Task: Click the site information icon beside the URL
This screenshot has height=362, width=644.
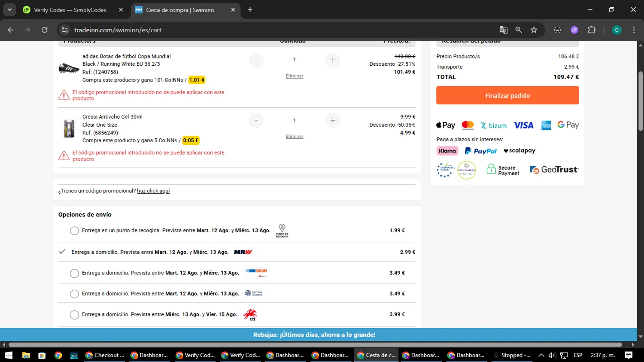Action: click(x=65, y=30)
